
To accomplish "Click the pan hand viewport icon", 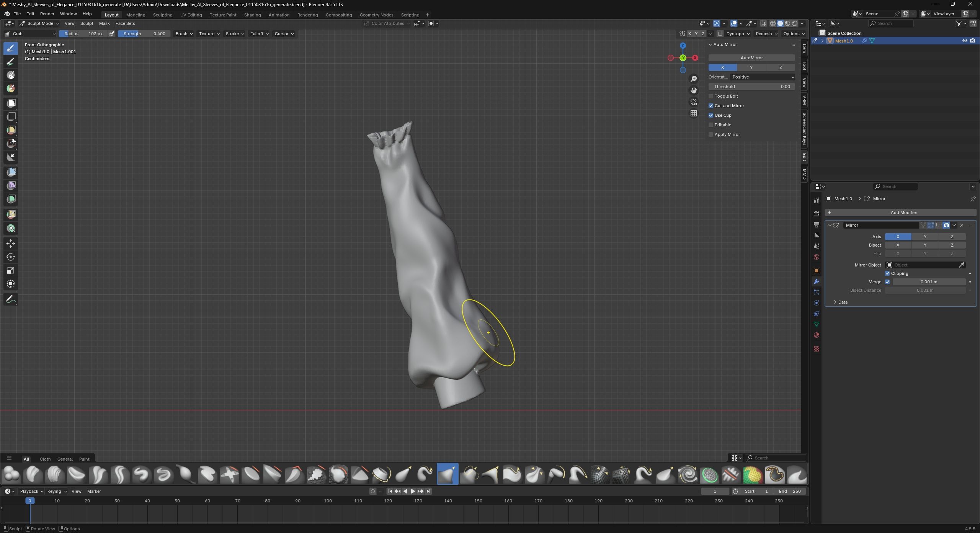I will tap(694, 90).
